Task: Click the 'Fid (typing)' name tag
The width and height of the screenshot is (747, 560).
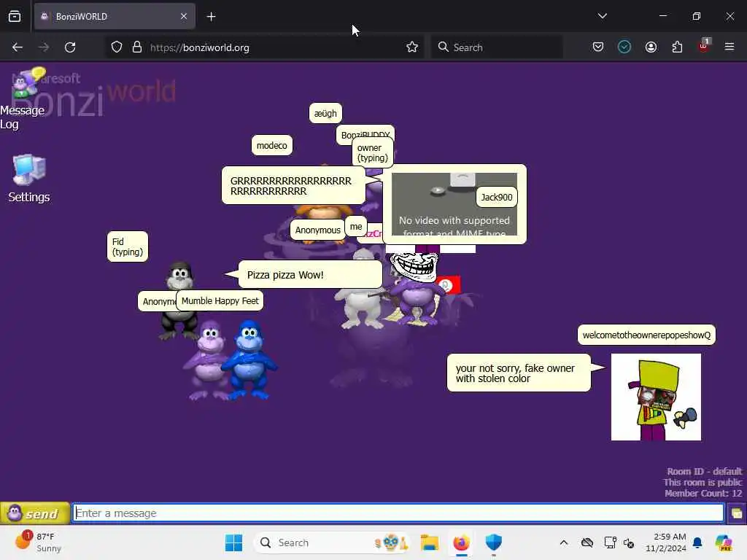Action: pyautogui.click(x=128, y=246)
